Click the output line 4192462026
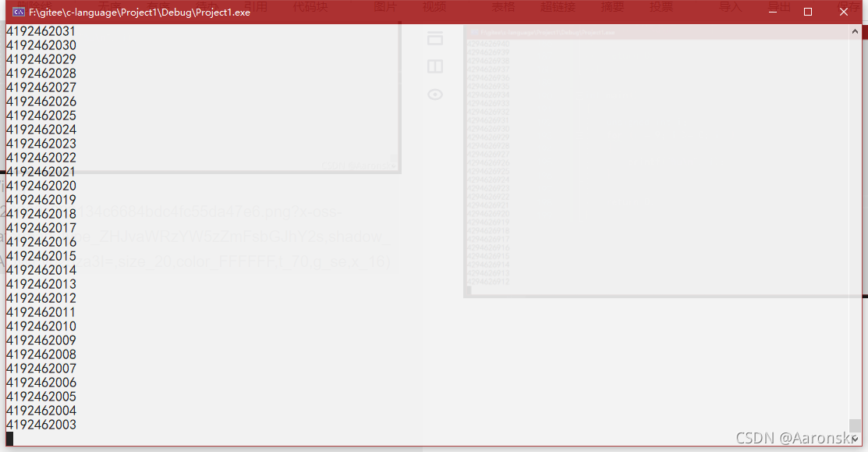 [x=41, y=102]
